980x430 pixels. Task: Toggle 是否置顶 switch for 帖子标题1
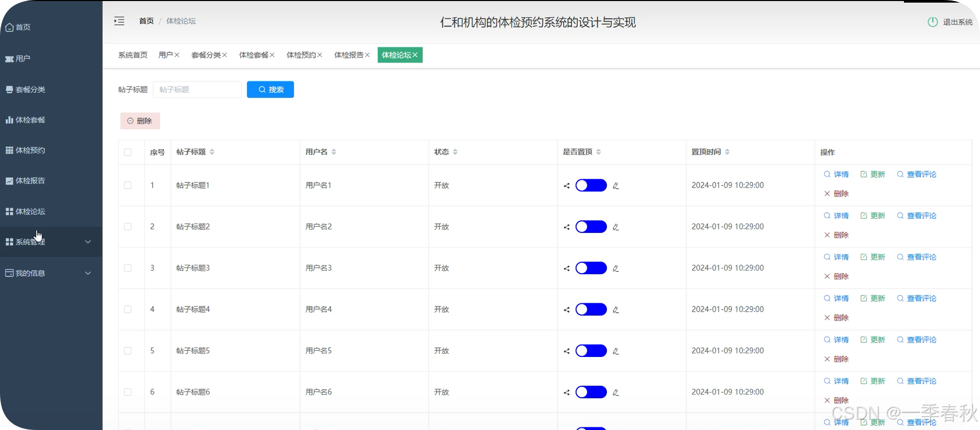591,186
